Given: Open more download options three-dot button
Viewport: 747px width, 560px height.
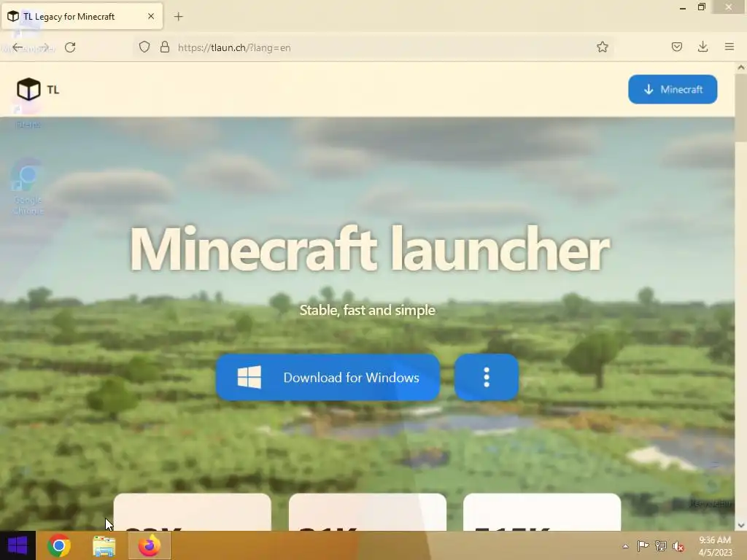Looking at the screenshot, I should [487, 377].
